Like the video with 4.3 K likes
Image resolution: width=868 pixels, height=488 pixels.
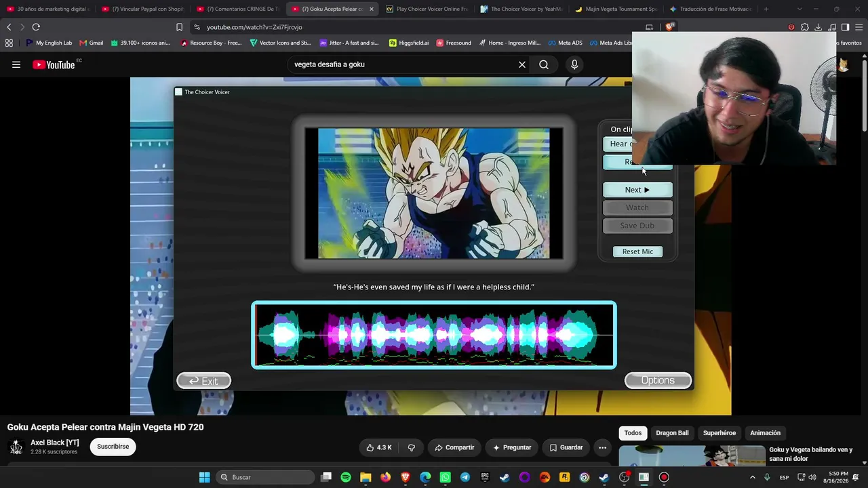point(379,447)
